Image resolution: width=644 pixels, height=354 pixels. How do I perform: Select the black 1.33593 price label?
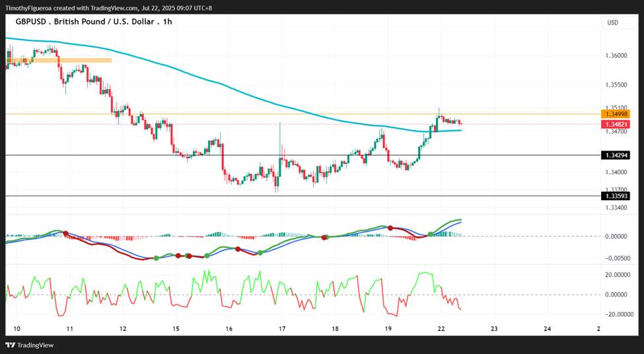point(614,196)
